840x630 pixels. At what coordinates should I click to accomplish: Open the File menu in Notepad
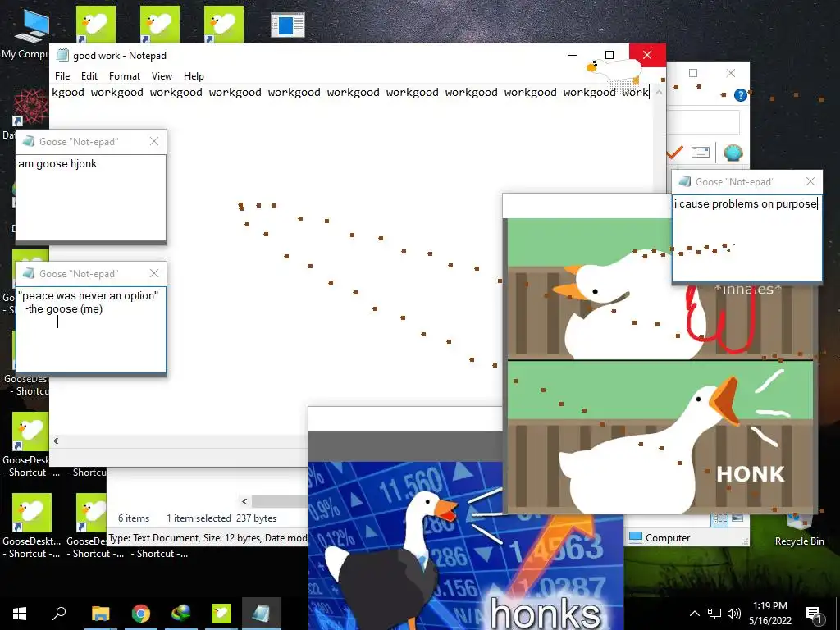tap(62, 76)
